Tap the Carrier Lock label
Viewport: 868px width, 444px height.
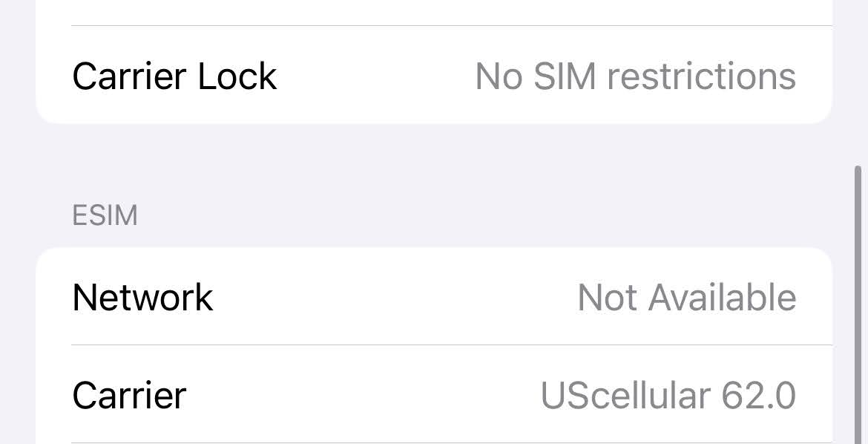(x=174, y=76)
